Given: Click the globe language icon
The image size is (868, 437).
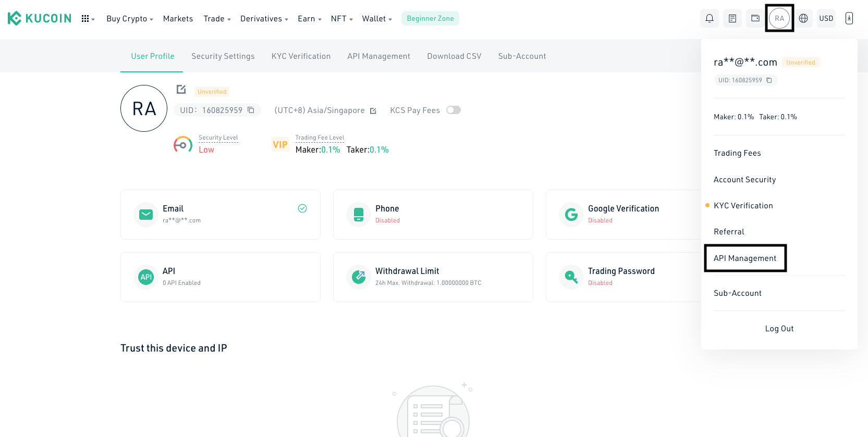Looking at the screenshot, I should coord(803,18).
